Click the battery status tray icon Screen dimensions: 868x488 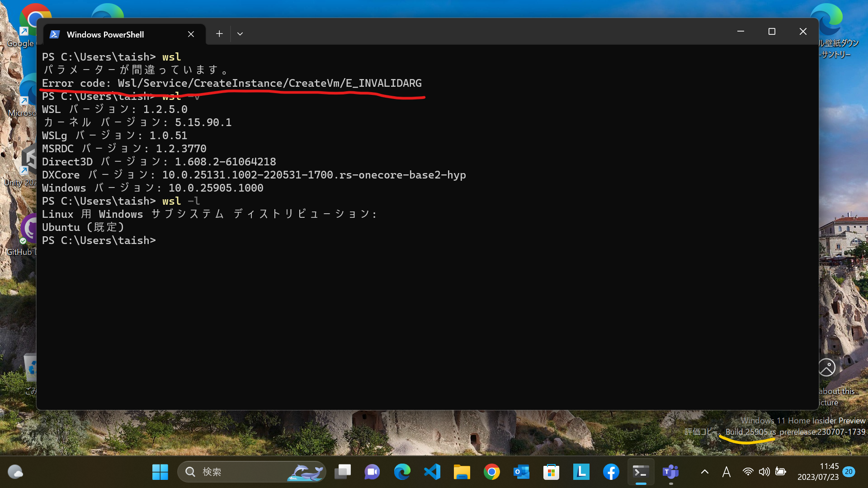pos(781,472)
